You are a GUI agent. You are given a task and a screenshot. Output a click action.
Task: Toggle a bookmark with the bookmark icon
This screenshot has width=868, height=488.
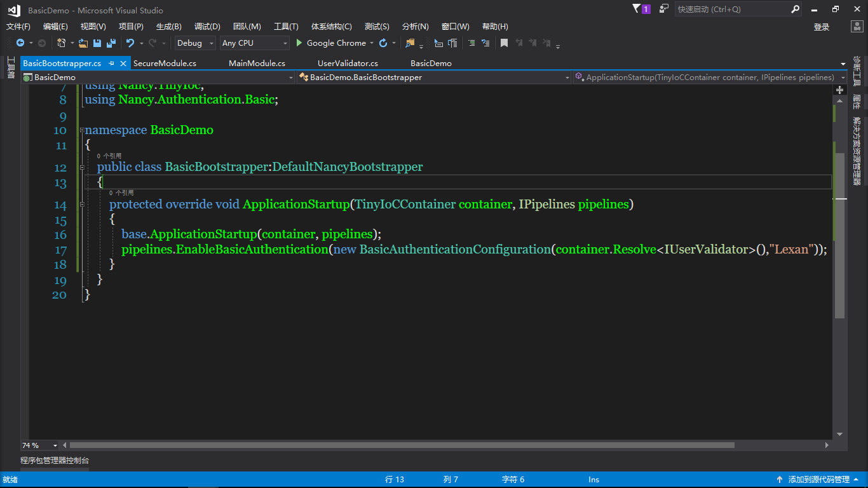point(504,43)
